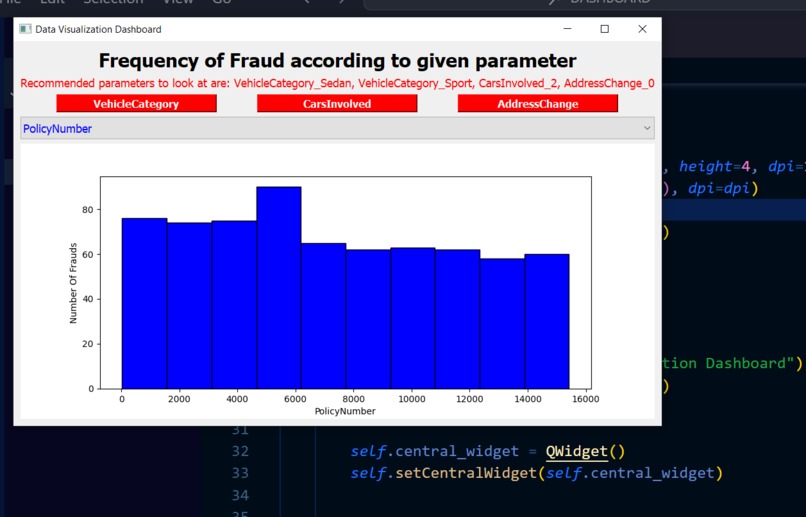
Task: Click the 'height=4' code text in the editor
Action: click(715, 167)
